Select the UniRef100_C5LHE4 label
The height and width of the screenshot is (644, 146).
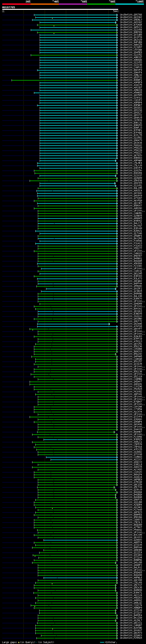pos(131,163)
